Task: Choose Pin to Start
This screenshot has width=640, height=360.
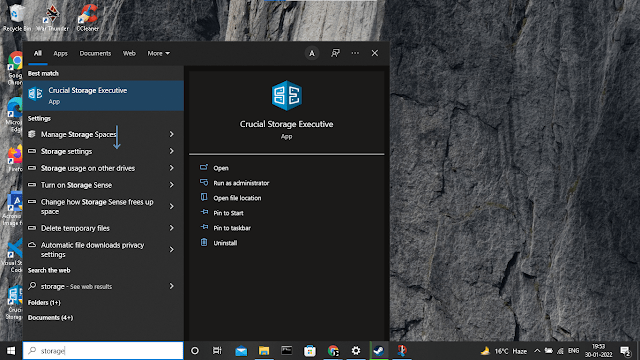Action: tap(222, 213)
